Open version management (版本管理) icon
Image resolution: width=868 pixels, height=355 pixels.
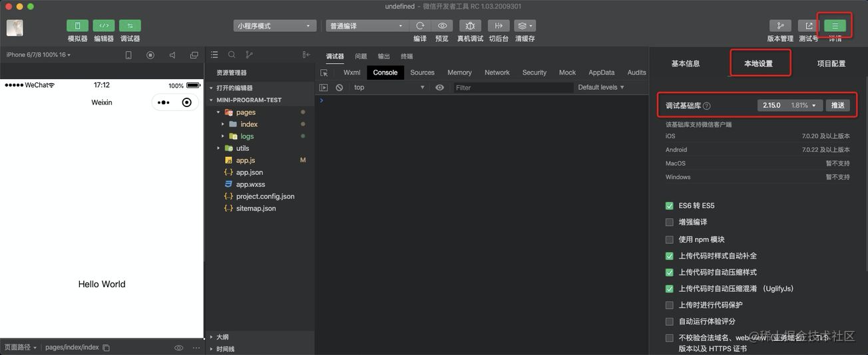tap(779, 26)
